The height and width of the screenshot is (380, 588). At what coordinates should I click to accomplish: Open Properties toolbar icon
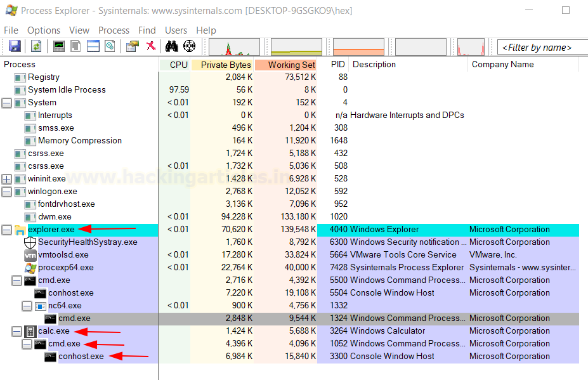[x=133, y=46]
